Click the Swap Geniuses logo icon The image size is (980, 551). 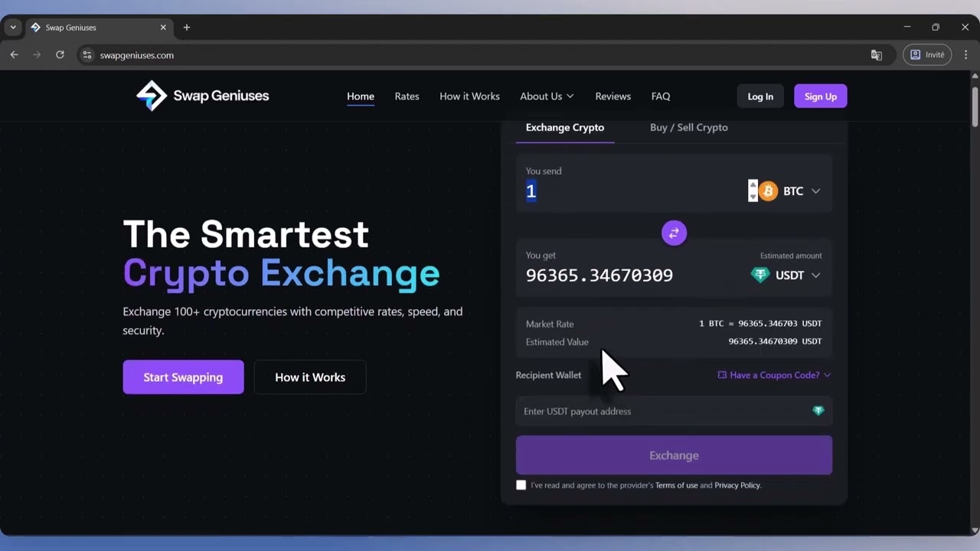151,96
